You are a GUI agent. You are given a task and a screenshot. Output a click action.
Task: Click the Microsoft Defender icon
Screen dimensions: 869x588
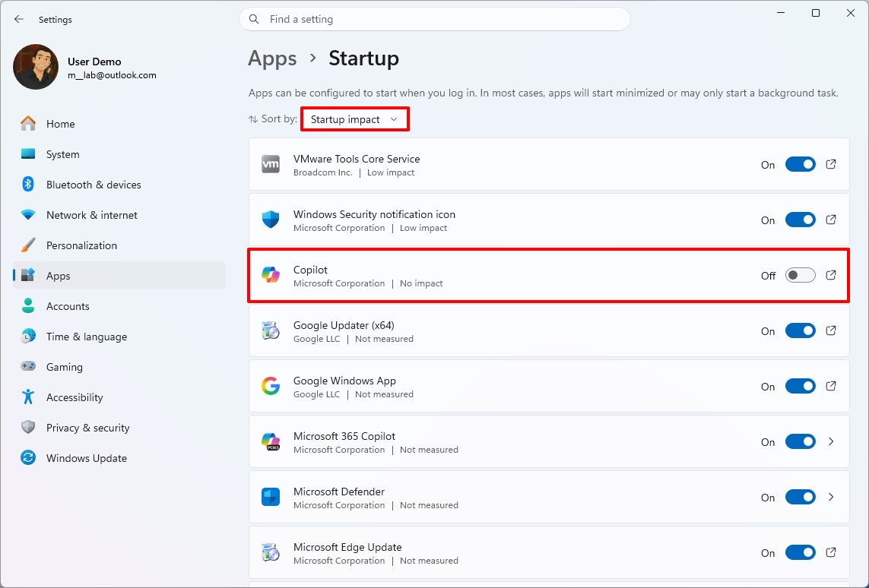[x=271, y=497]
